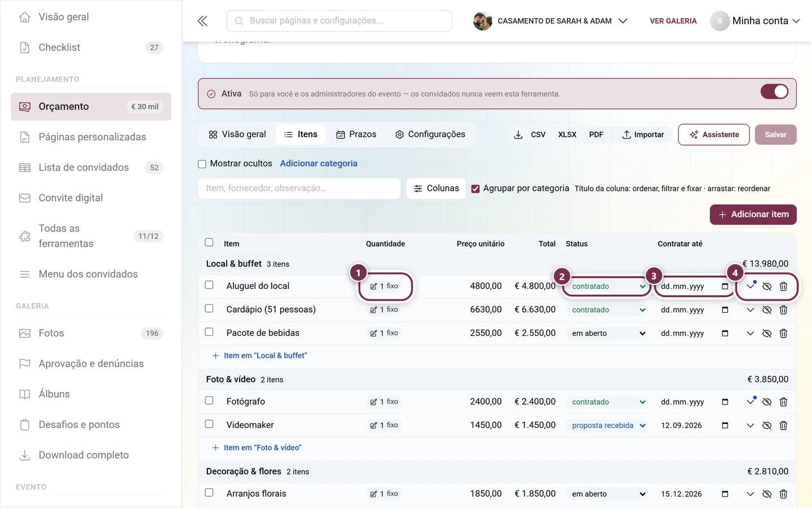Add item in "Local & buffet"
The height and width of the screenshot is (508, 812).
coord(259,356)
